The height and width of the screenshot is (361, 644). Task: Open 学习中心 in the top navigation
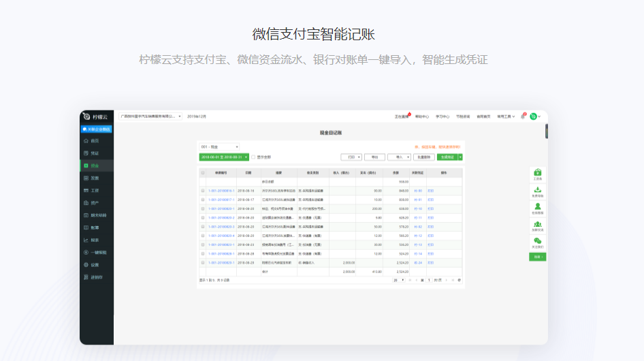click(x=442, y=116)
